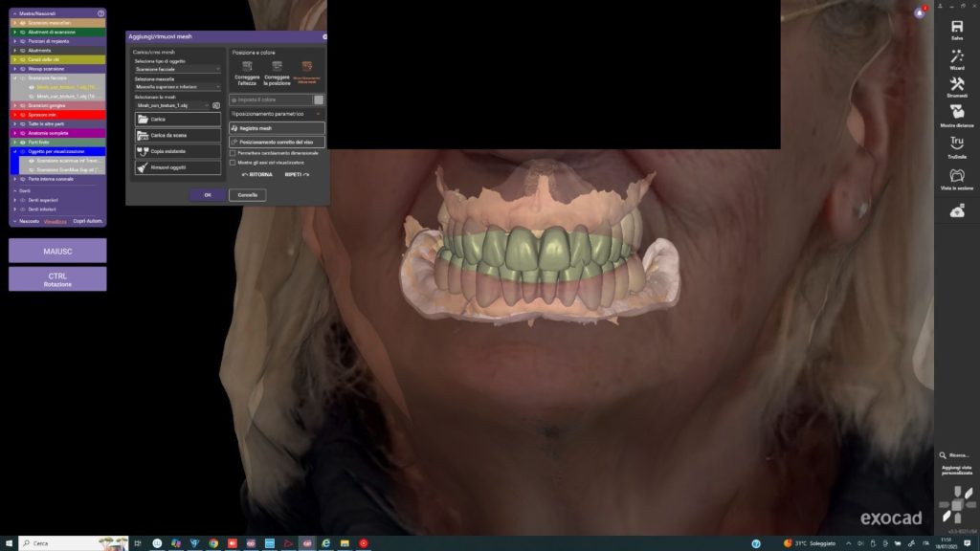This screenshot has width=980, height=551.
Task: Check Mostra gli assi del visualizzatore
Action: pos(233,163)
